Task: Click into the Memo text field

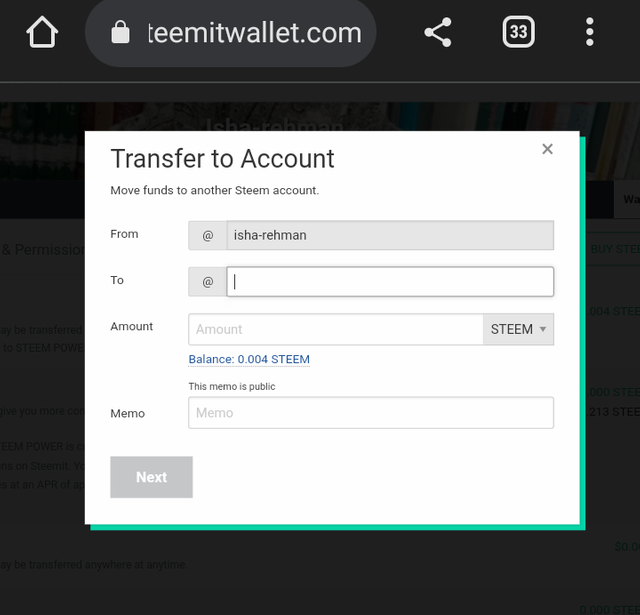Action: 371,413
